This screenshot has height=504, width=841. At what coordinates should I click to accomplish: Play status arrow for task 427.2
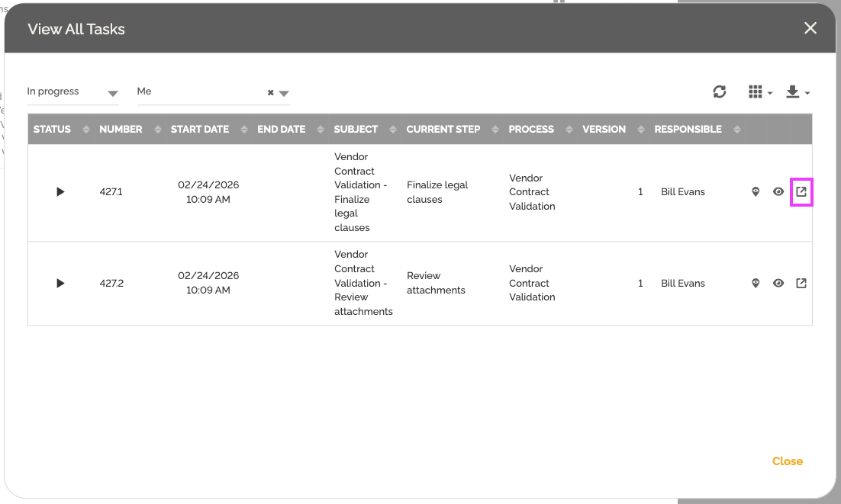(x=60, y=283)
